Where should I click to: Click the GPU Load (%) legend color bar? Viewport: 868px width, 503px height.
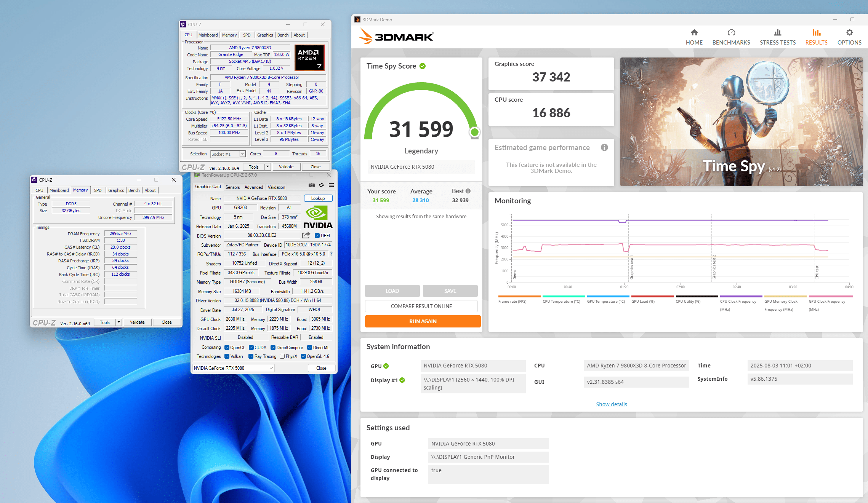652,296
